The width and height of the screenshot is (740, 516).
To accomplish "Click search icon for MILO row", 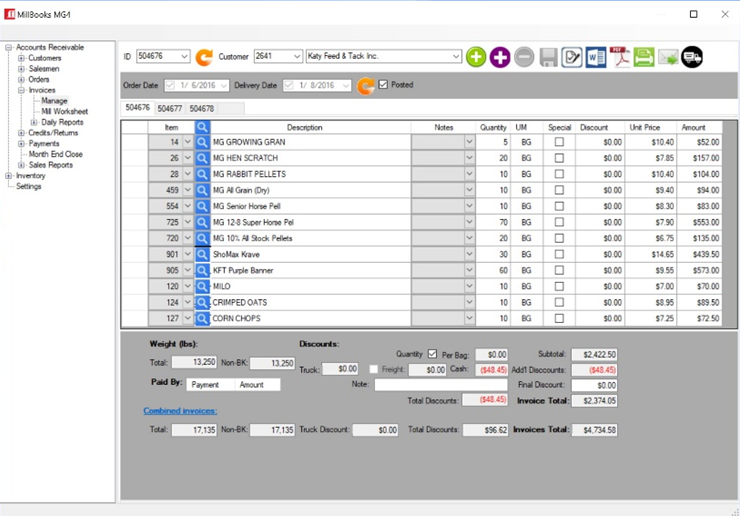I will point(202,287).
